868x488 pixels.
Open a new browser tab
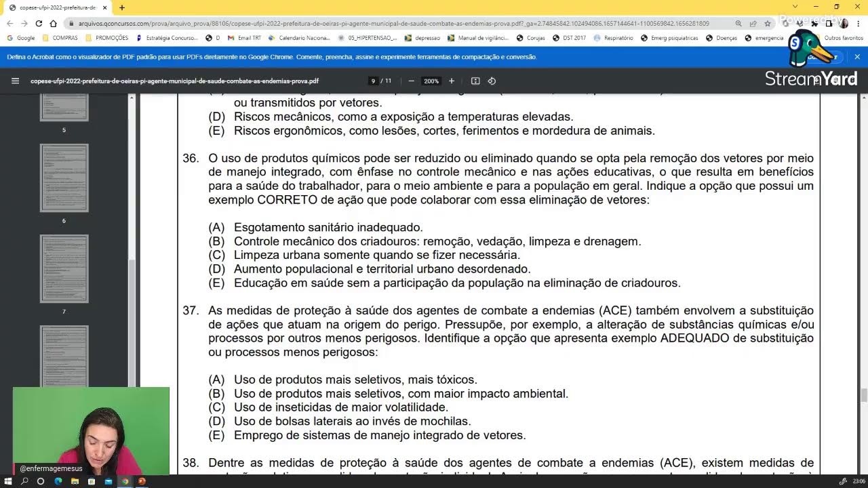coord(122,7)
